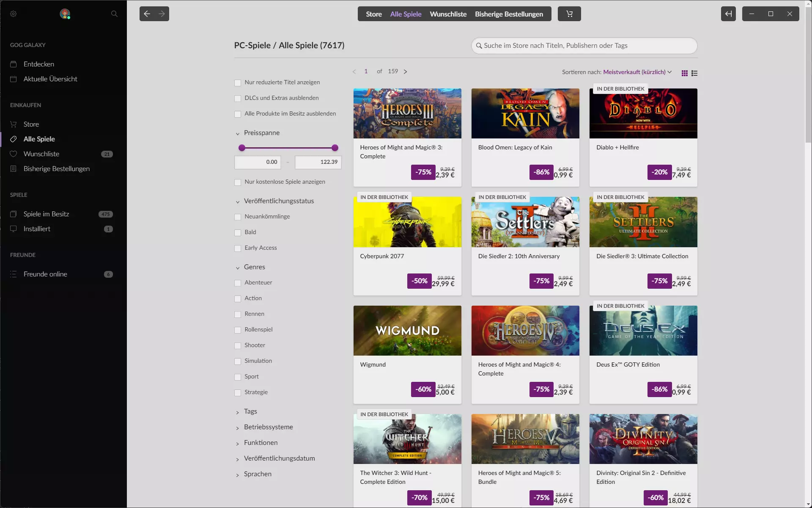
Task: Click the Store cart icon in sidebar
Action: tap(14, 124)
